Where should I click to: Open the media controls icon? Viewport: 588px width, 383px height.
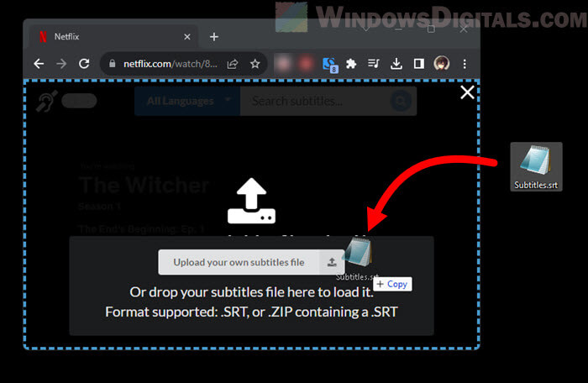coord(374,64)
